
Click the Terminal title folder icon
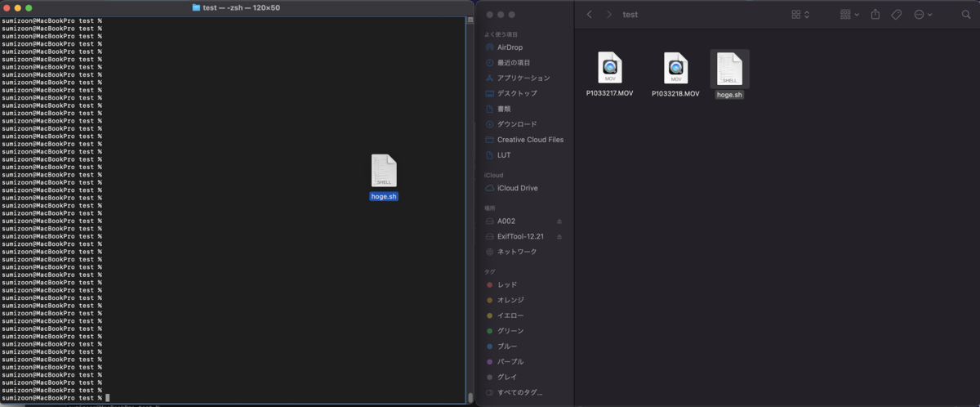click(x=196, y=7)
